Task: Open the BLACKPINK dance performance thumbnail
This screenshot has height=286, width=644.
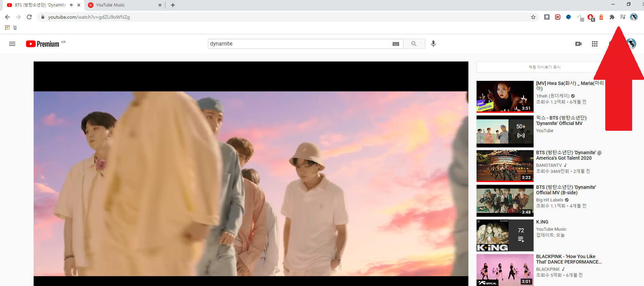Action: (505, 270)
